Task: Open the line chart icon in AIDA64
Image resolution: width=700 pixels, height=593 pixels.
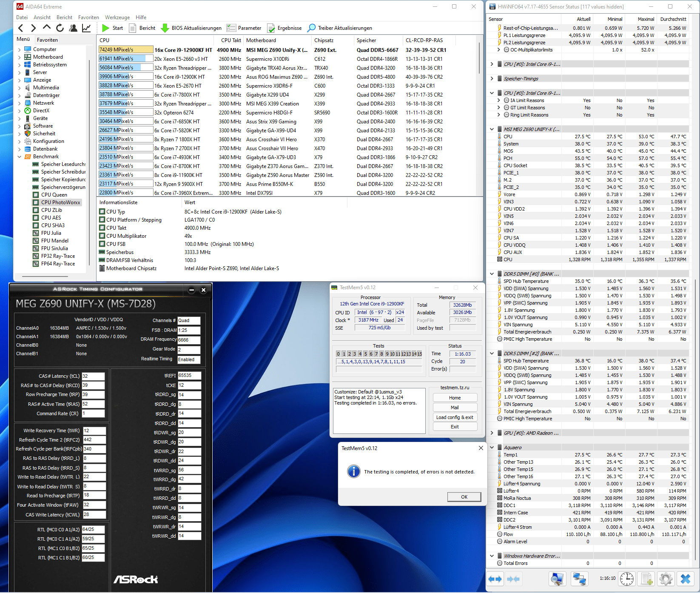Action: 86,28
